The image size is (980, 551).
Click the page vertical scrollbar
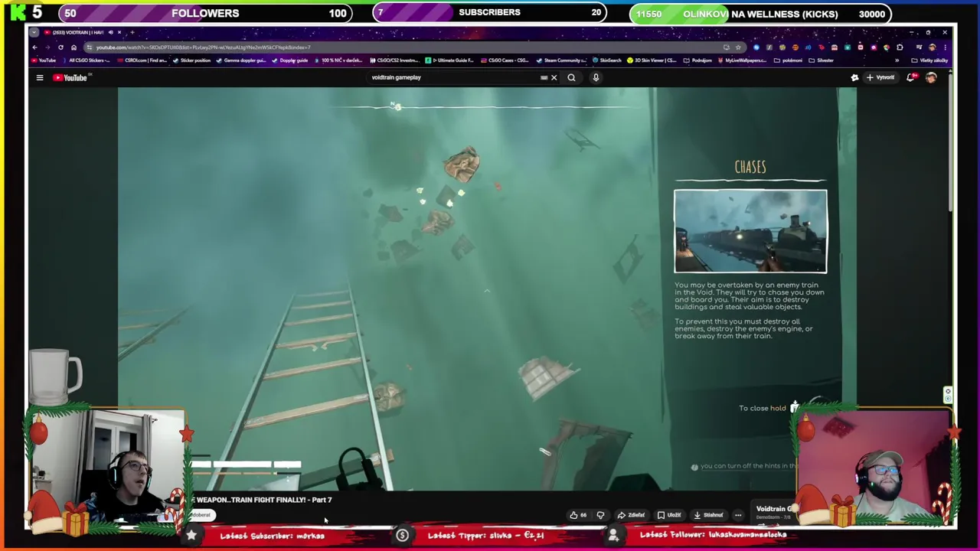tap(950, 142)
